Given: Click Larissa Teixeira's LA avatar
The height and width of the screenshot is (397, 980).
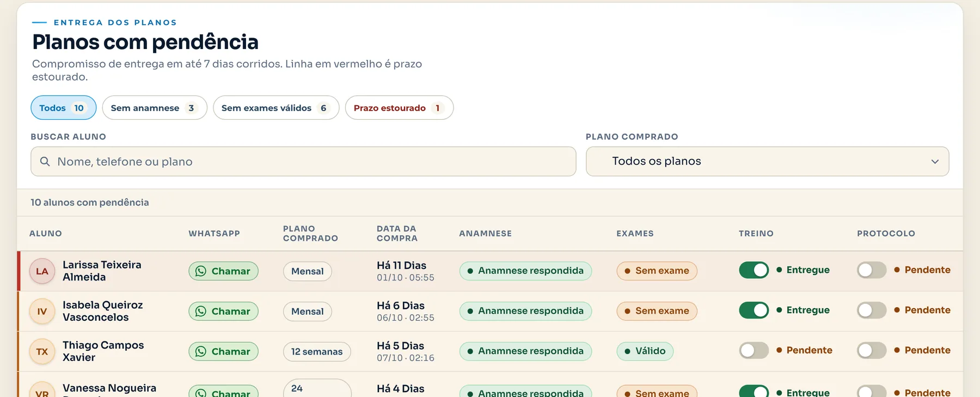Looking at the screenshot, I should pyautogui.click(x=42, y=271).
